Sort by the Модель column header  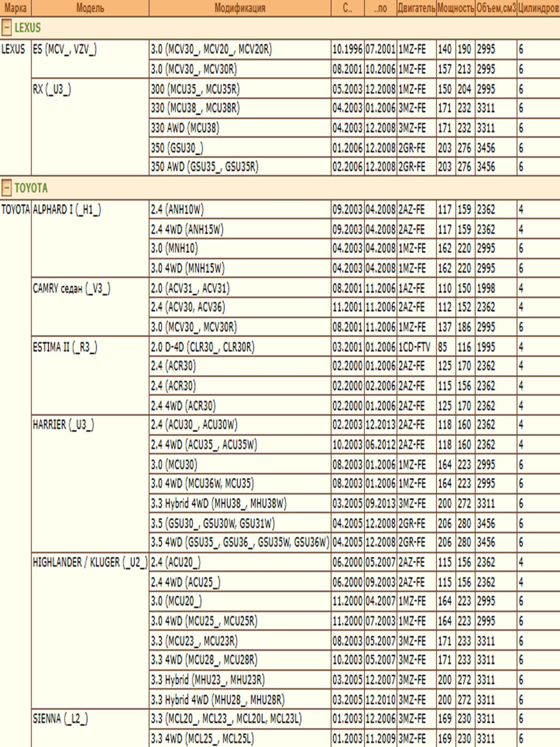coord(90,8)
